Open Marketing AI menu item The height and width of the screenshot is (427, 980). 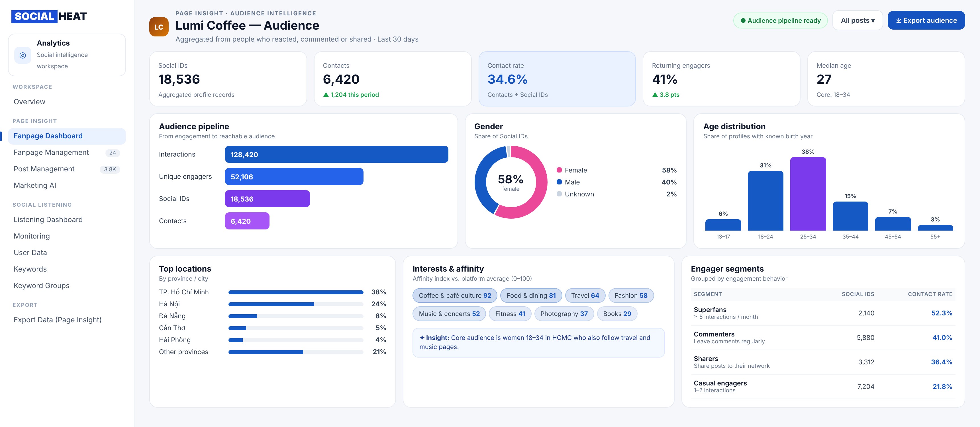tap(67, 186)
